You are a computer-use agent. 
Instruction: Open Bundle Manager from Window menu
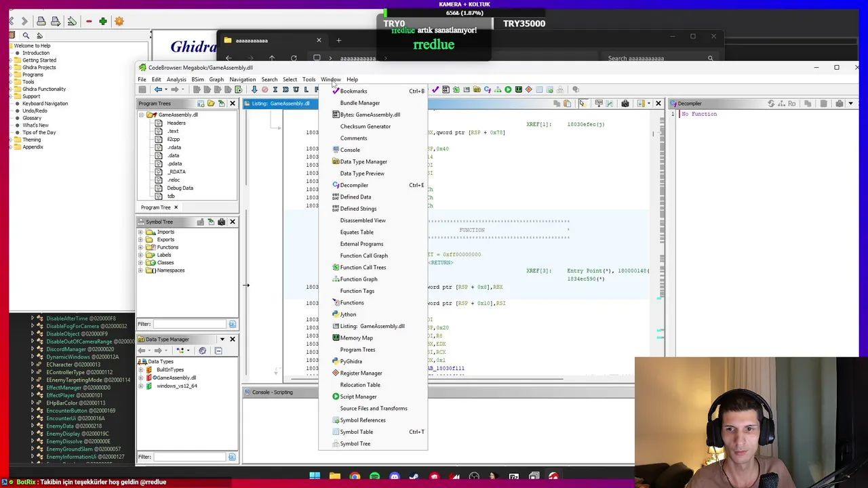[x=373, y=103]
